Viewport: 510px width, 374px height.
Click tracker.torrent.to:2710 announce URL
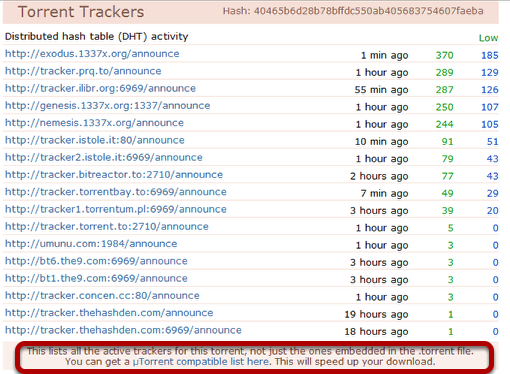[107, 227]
